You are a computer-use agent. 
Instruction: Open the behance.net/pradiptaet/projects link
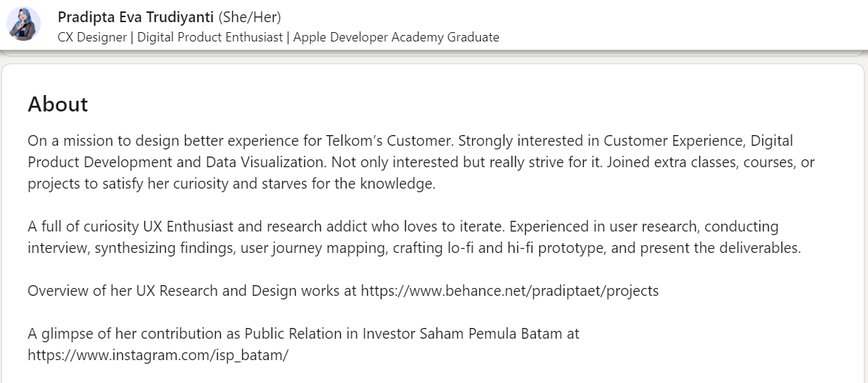(x=509, y=291)
